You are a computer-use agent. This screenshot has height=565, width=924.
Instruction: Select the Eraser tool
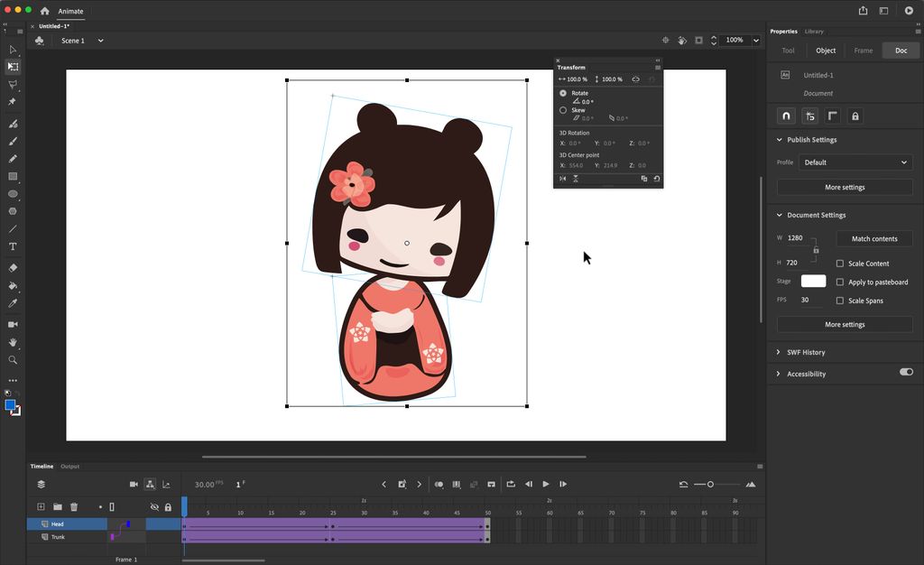[13, 267]
